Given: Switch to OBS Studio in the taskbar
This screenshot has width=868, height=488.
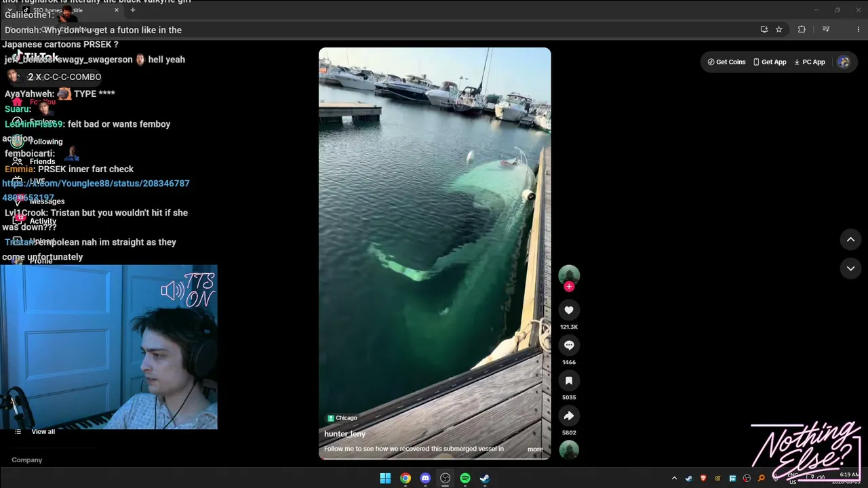Looking at the screenshot, I should (445, 478).
